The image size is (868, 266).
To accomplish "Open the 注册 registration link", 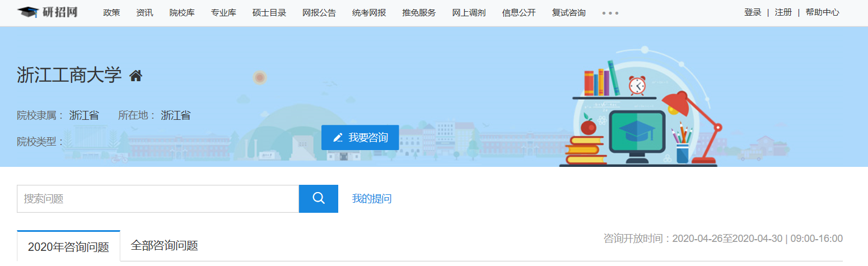I will pyautogui.click(x=783, y=12).
